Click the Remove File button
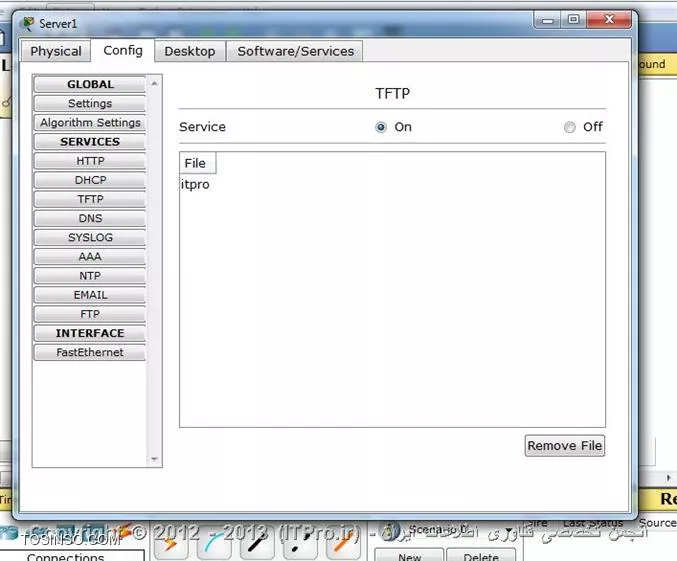 565,446
